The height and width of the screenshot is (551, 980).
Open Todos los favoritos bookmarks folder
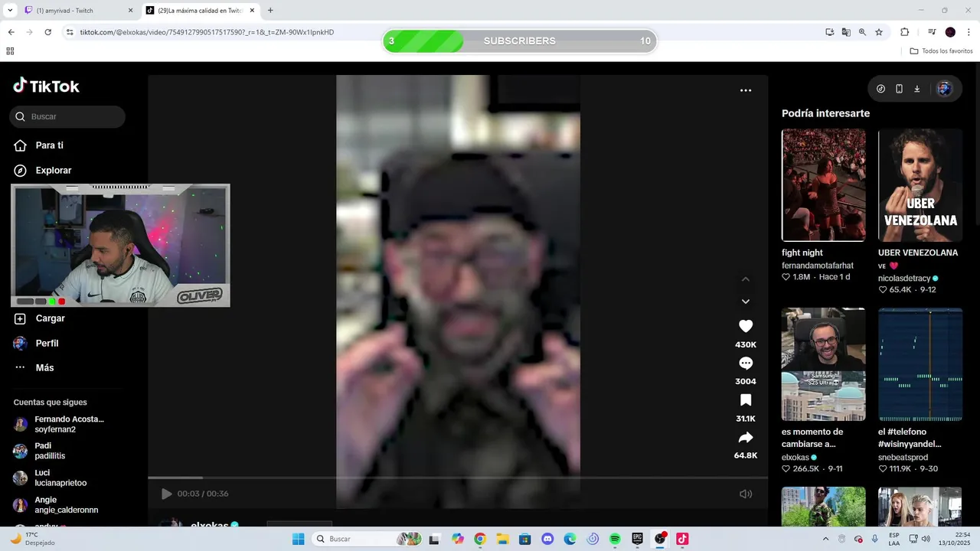click(941, 51)
